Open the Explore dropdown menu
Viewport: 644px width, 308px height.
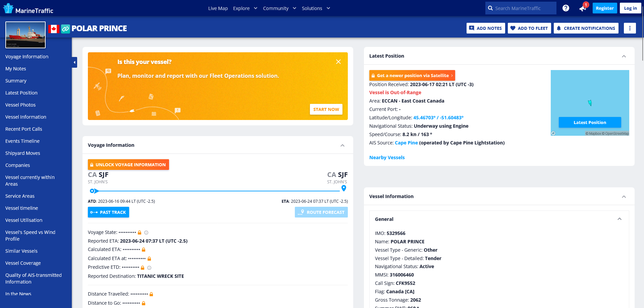coord(245,8)
